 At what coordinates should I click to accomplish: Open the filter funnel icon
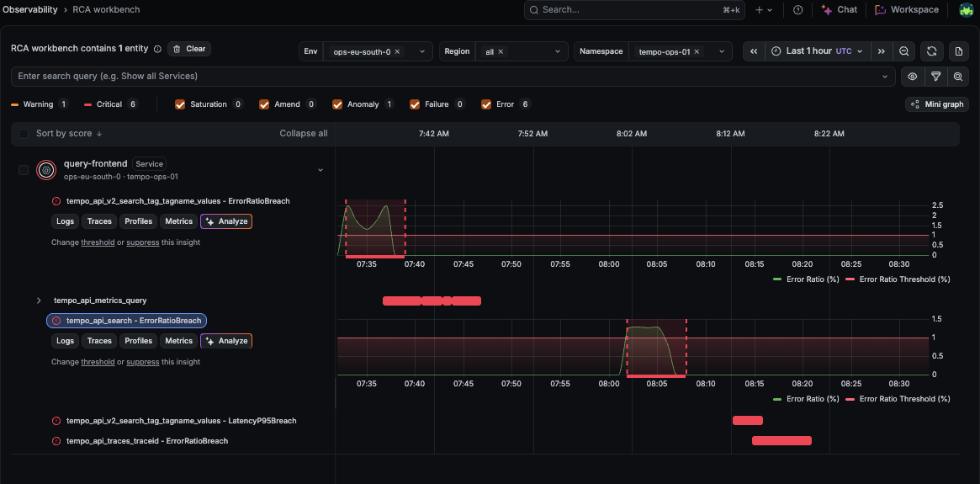point(935,77)
